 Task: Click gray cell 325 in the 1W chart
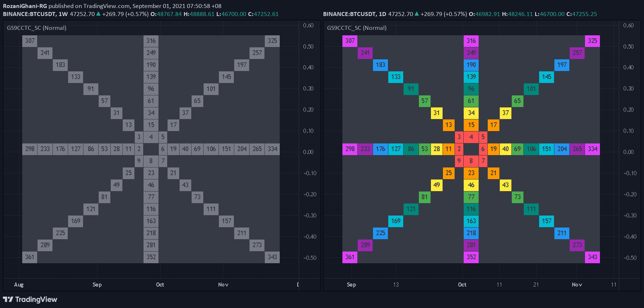pos(272,41)
